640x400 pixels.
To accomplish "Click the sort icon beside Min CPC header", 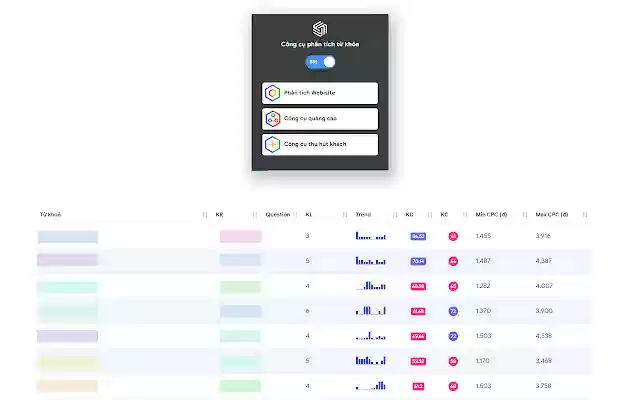I will coord(525,215).
